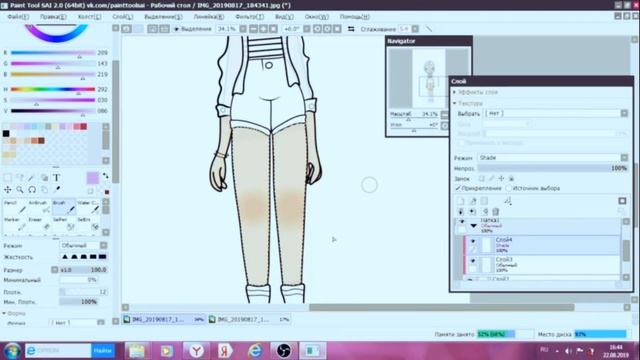The image size is (640, 360).
Task: Click the canvas horizontal scrollbar
Action: 442,307
